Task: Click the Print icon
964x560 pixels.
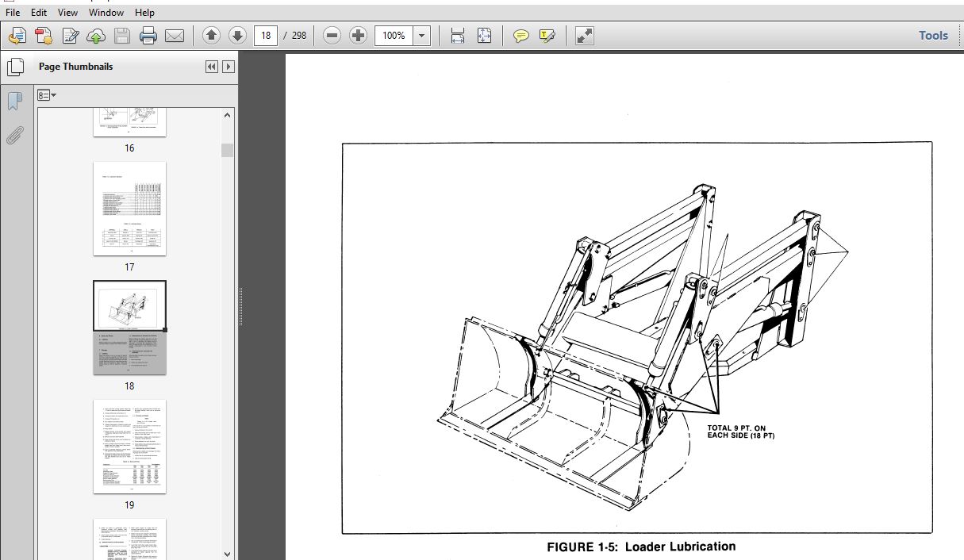Action: point(148,36)
